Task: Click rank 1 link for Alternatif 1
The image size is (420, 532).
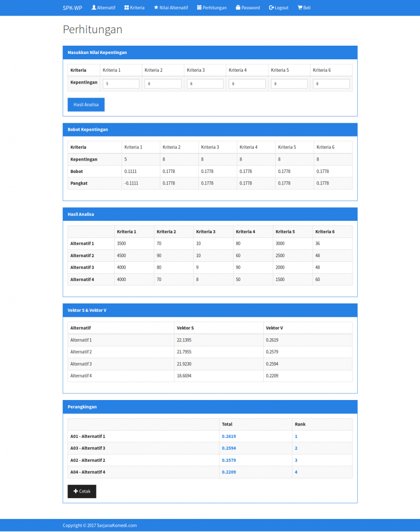Action: 296,436
